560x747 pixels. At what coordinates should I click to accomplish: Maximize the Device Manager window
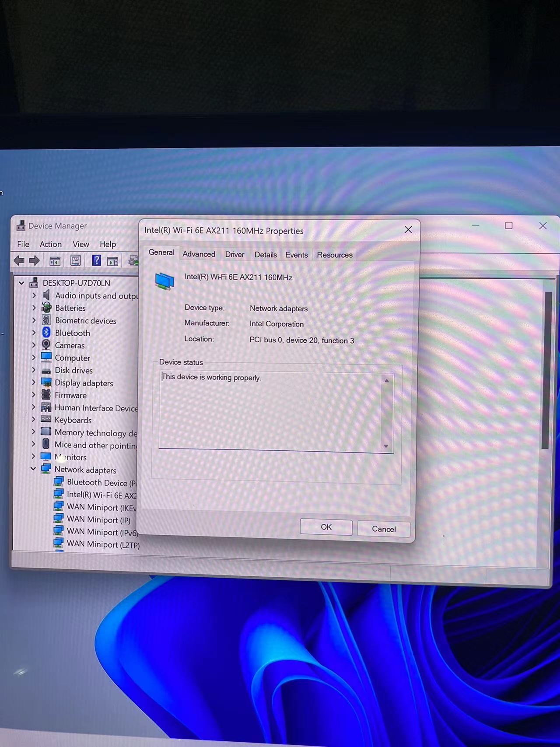pos(509,226)
